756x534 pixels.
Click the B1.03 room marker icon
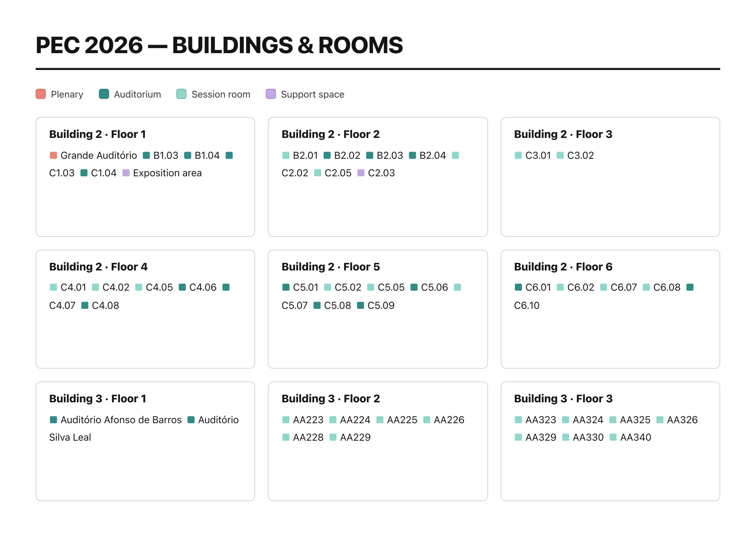click(146, 155)
